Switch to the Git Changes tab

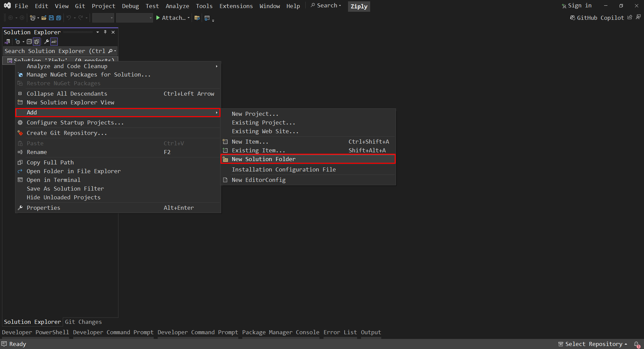(83, 322)
